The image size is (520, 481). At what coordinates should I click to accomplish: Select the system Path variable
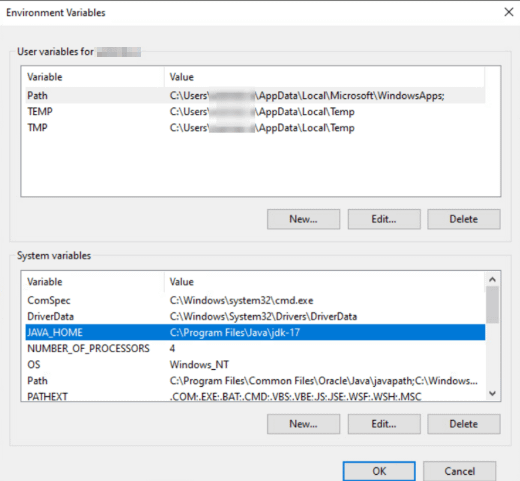click(255, 380)
